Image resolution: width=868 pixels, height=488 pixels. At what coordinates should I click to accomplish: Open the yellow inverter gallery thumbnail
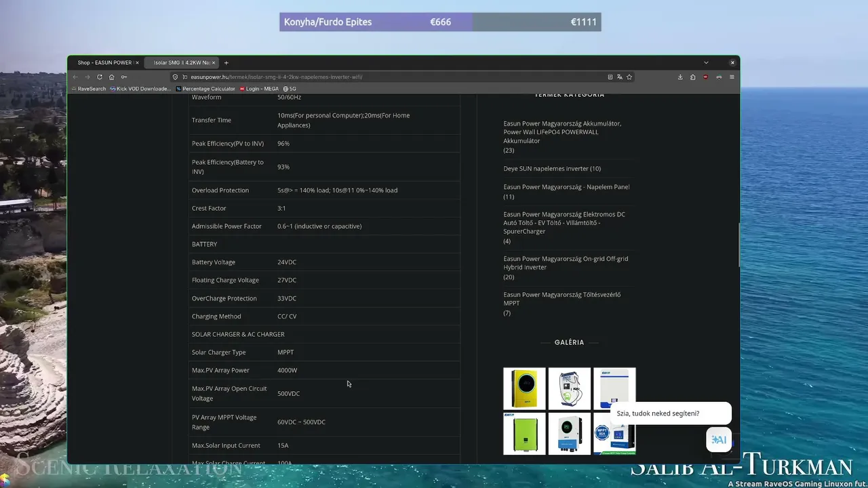pyautogui.click(x=524, y=388)
